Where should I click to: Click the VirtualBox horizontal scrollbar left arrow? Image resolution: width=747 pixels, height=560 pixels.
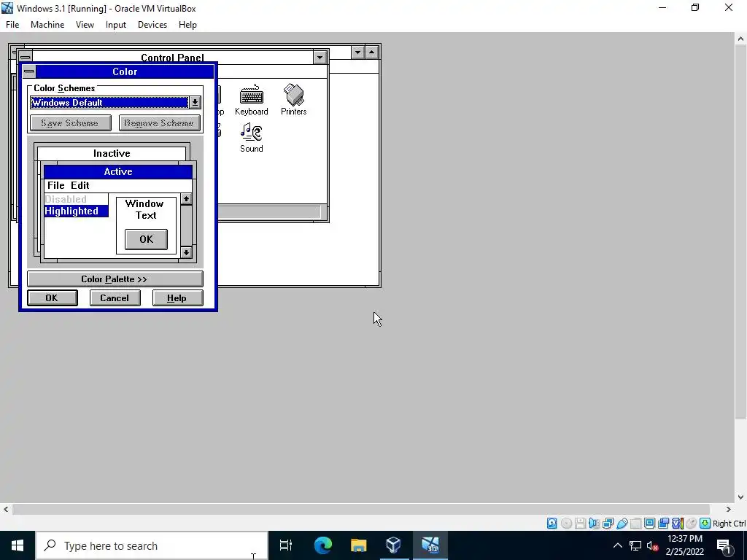point(6,509)
